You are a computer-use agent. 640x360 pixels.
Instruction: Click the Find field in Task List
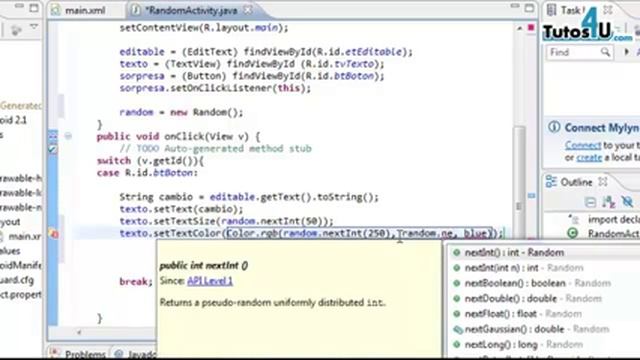tap(579, 52)
